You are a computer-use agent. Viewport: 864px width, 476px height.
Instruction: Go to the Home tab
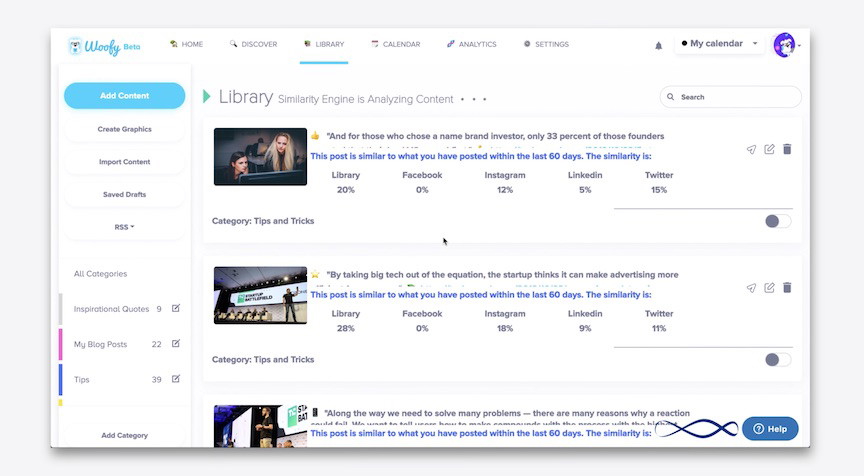(x=186, y=44)
